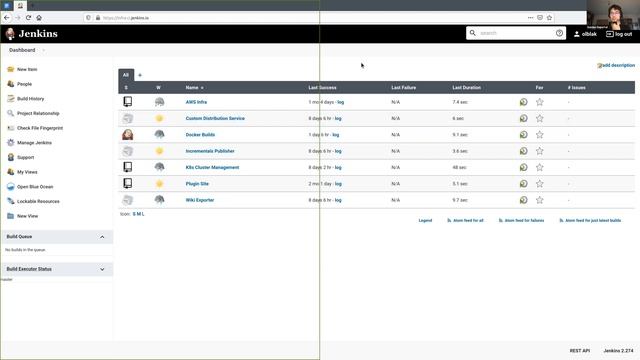
Task: Open the Legend link
Action: [425, 220]
